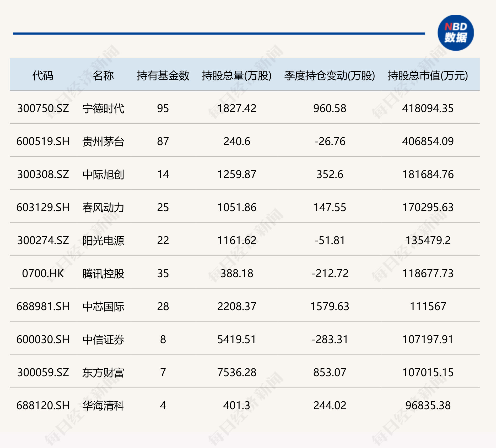Click quarterly change -283.31

tap(330, 340)
